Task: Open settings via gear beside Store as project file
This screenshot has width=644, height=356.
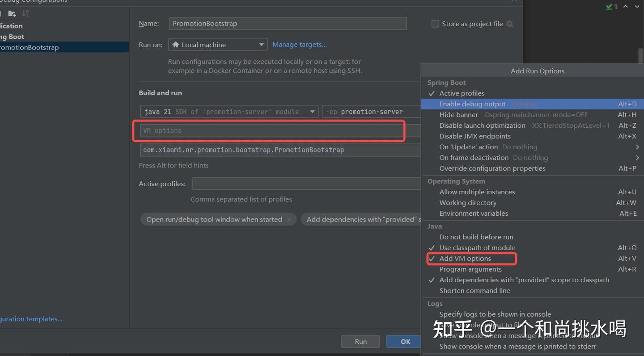Action: click(509, 24)
